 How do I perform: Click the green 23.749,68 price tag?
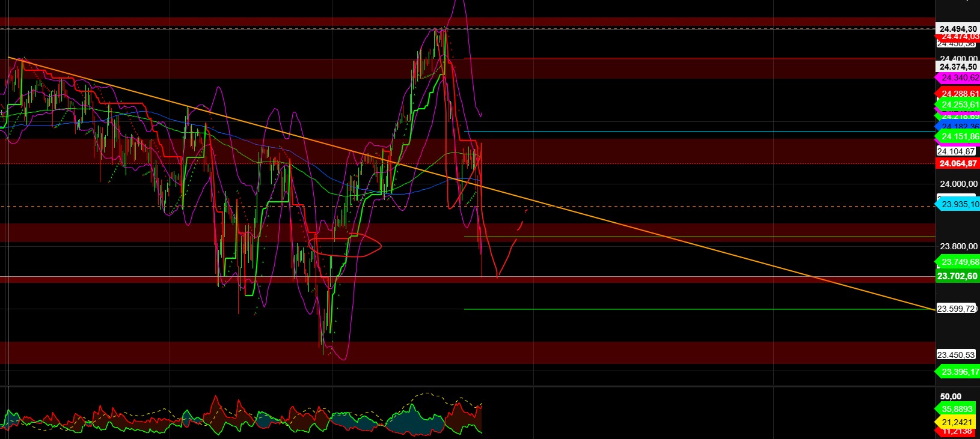[x=960, y=262]
